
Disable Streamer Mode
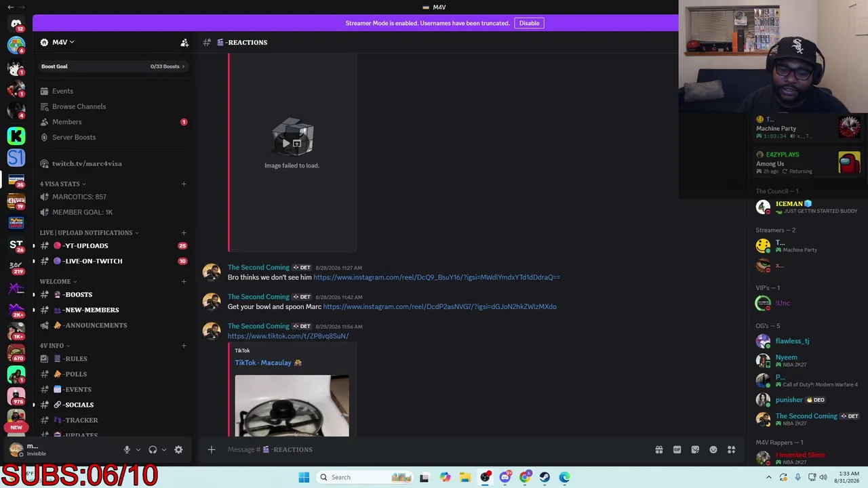[x=529, y=23]
